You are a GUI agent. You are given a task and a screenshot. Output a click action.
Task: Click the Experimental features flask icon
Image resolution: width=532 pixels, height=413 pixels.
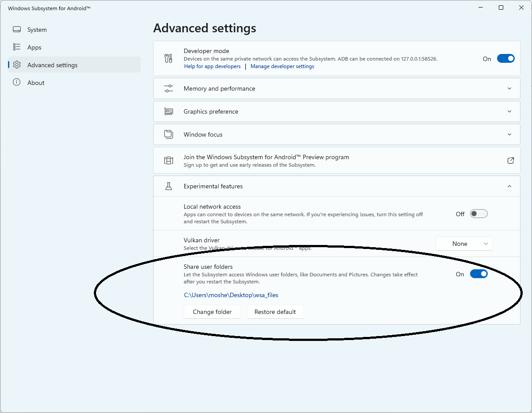(168, 186)
